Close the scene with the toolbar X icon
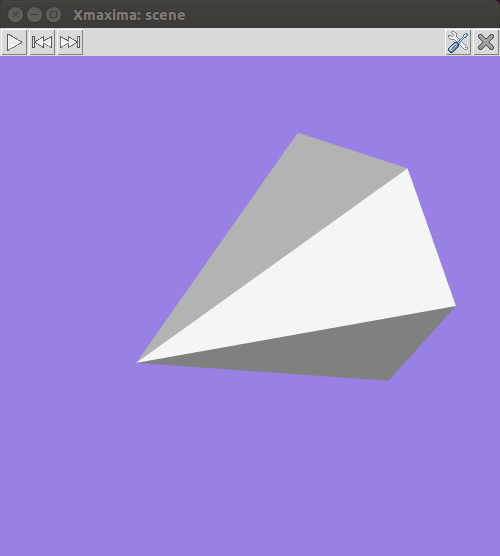Viewport: 500px width, 556px height. [486, 42]
